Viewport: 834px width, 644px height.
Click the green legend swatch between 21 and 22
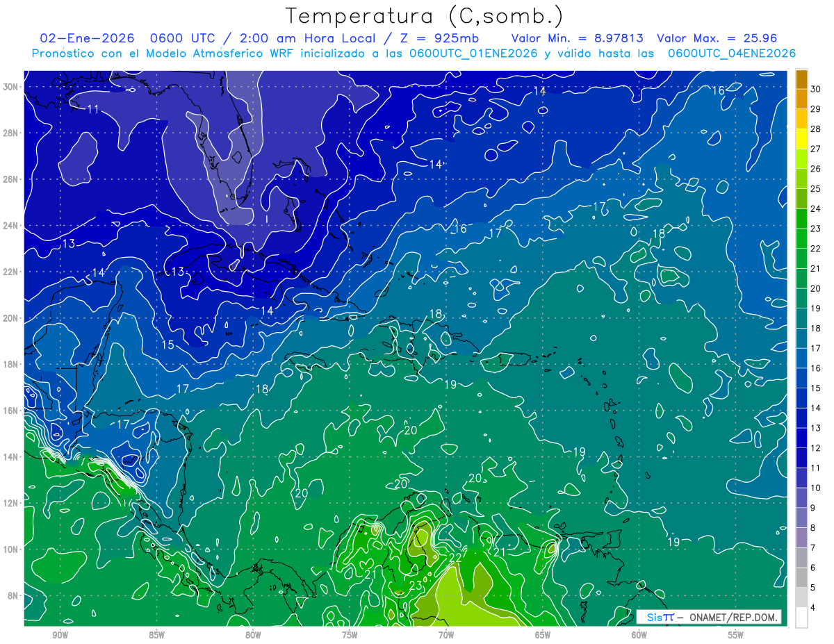point(801,258)
